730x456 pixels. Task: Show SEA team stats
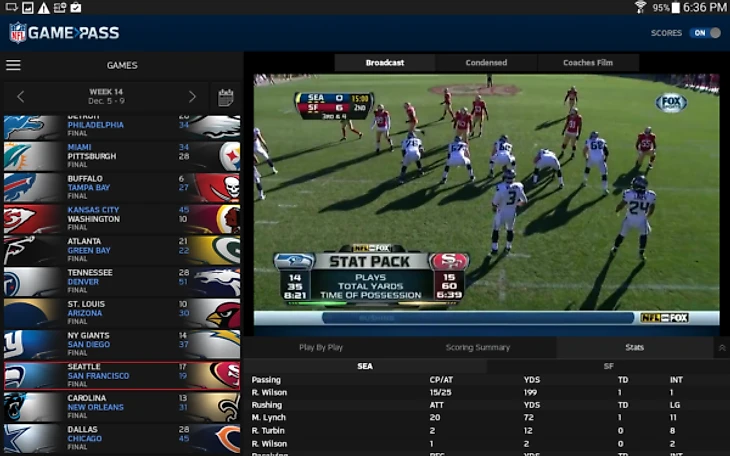(365, 366)
